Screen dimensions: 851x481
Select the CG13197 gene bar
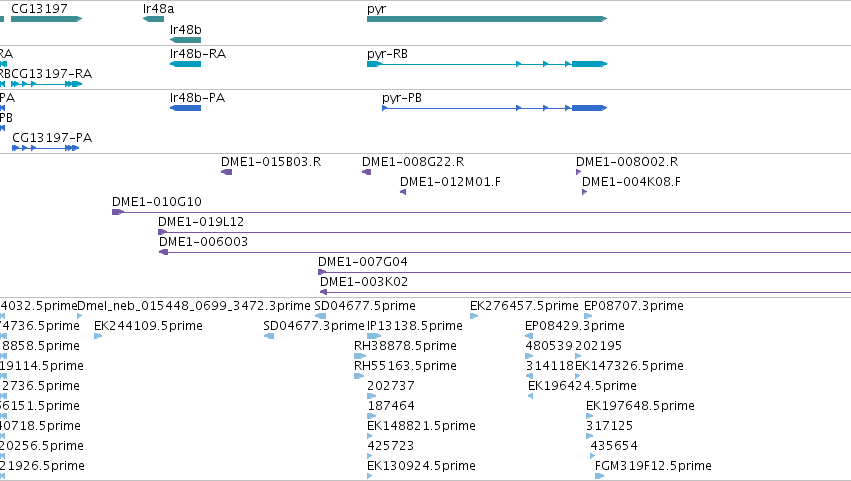46,19
